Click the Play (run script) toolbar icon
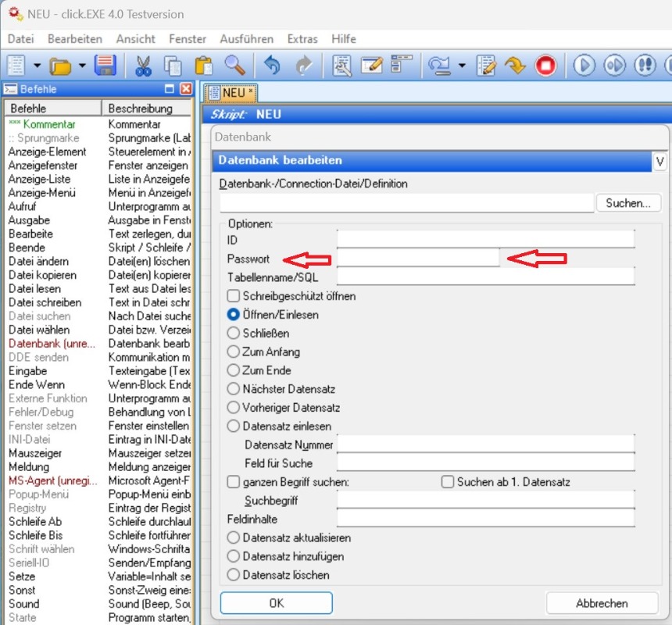The image size is (672, 625). (584, 66)
